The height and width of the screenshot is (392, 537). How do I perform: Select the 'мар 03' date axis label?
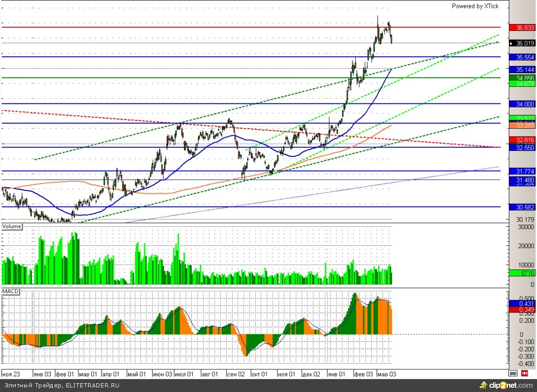[x=386, y=374]
